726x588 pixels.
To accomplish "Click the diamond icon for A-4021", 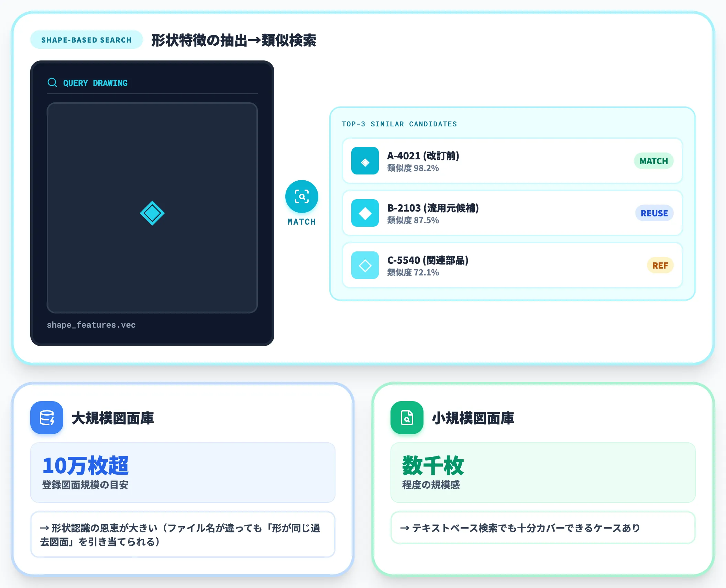I will (x=365, y=161).
